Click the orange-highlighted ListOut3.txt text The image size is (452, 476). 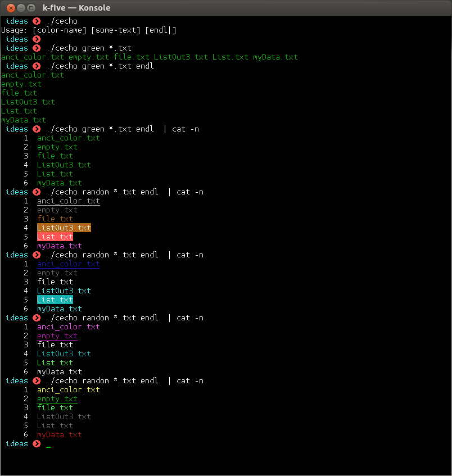pyautogui.click(x=64, y=228)
